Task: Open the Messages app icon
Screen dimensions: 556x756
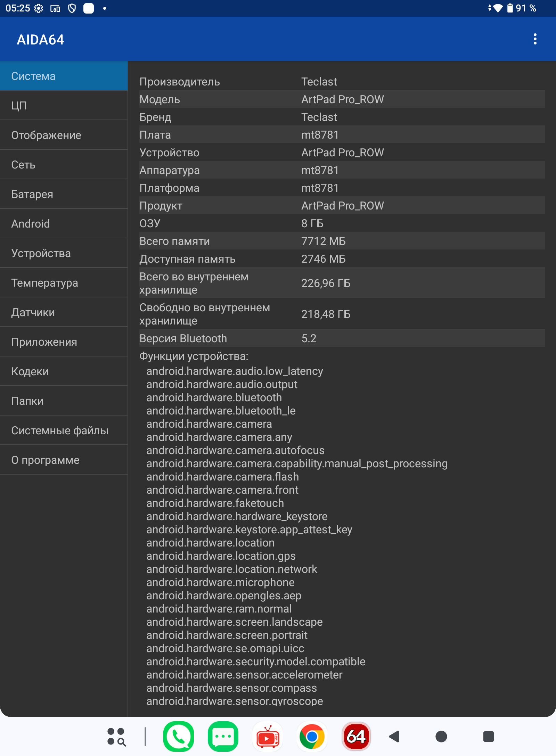Action: [223, 736]
